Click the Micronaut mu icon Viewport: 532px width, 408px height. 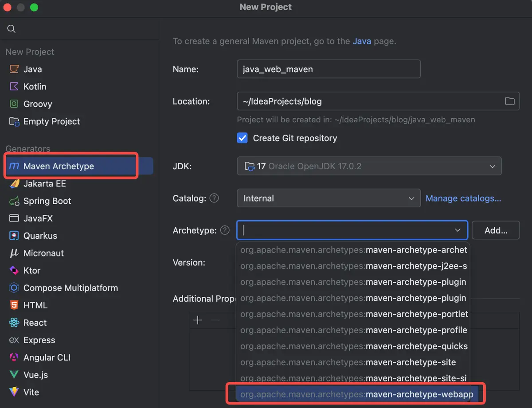point(14,253)
